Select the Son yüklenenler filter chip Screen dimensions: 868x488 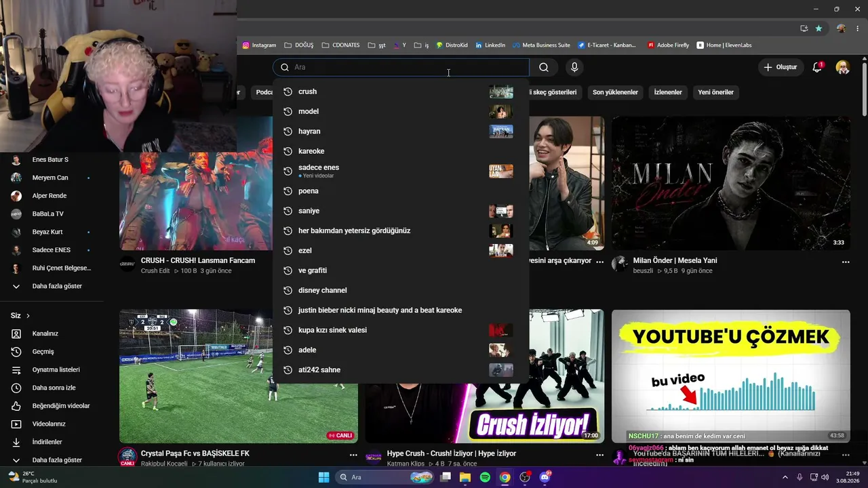point(615,92)
